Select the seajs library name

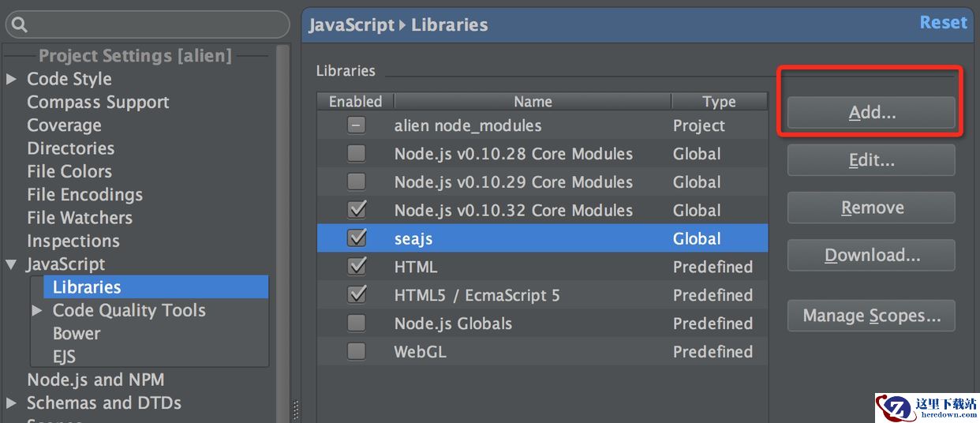(x=413, y=239)
